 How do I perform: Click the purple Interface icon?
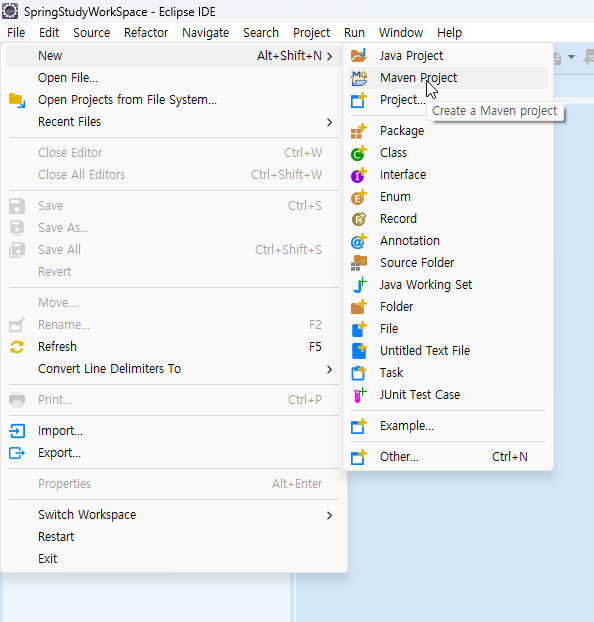(359, 175)
